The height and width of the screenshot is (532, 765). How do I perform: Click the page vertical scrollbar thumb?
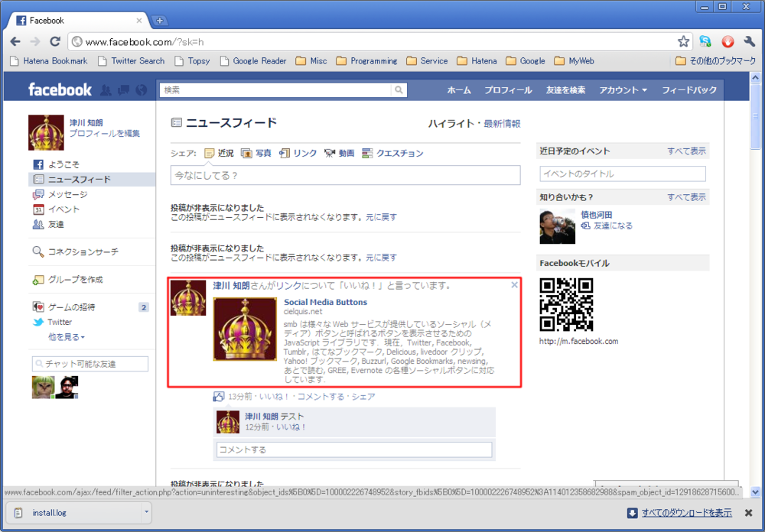tap(755, 116)
